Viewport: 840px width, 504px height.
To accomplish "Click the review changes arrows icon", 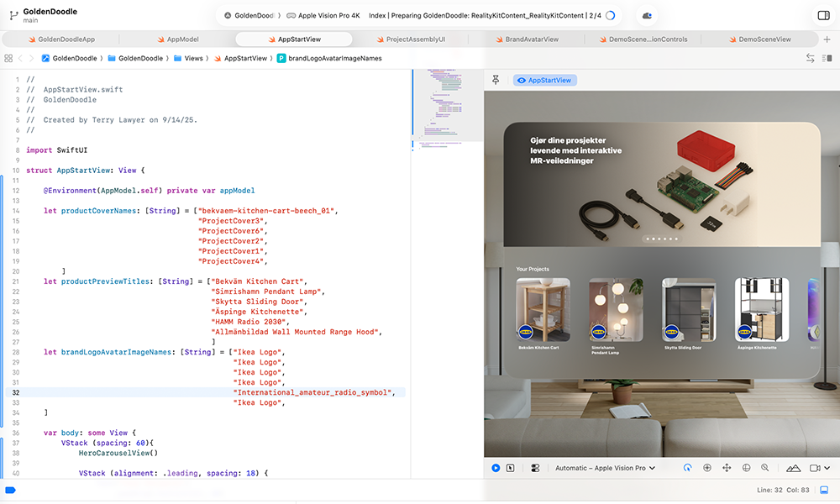I will coord(810,59).
